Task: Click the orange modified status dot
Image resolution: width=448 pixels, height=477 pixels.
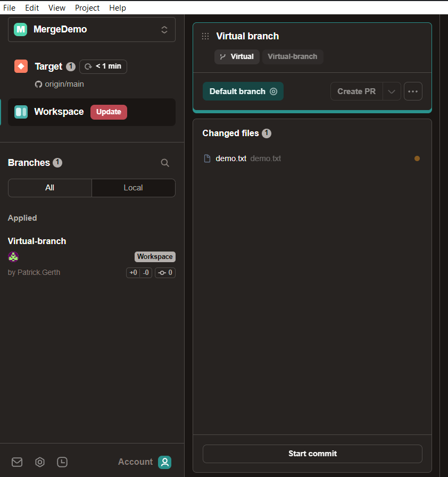Action: click(417, 158)
